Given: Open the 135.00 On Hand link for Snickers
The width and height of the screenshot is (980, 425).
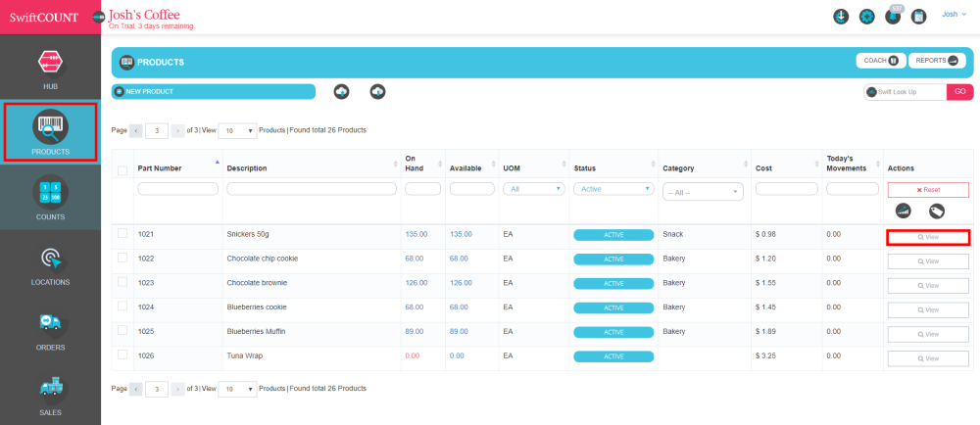Looking at the screenshot, I should 416,234.
